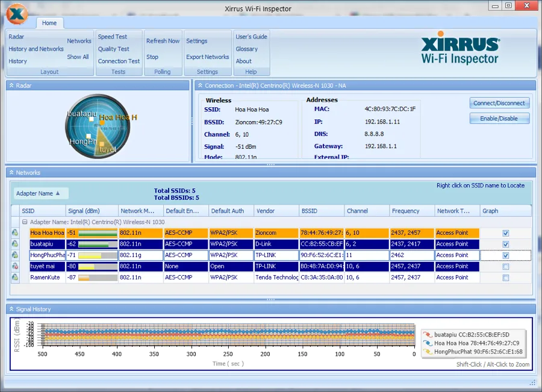Enable the Graph checkbox for RamenKute
Screen dimensions: 542x392
pos(505,278)
